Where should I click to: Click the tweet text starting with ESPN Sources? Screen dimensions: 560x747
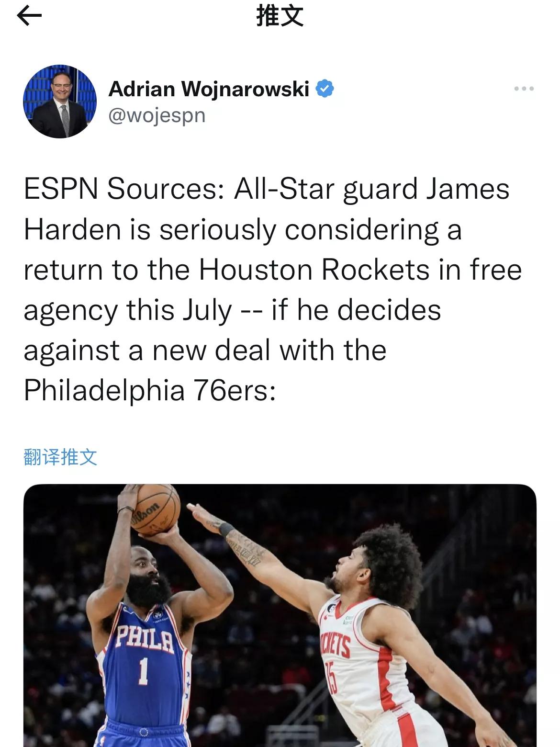(x=273, y=290)
